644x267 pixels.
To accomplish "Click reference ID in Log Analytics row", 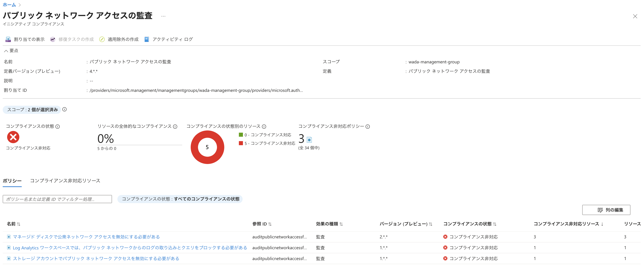I will tap(279, 248).
